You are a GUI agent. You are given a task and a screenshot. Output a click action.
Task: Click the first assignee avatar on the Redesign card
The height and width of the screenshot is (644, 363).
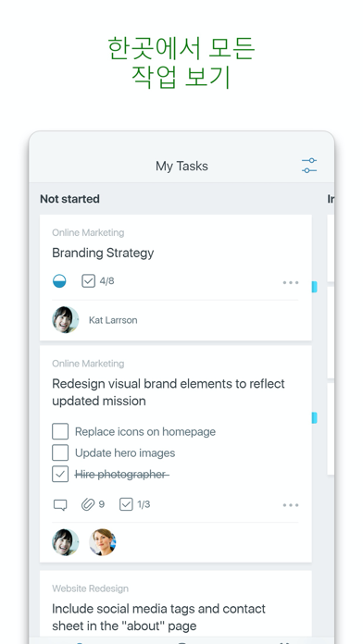66,542
